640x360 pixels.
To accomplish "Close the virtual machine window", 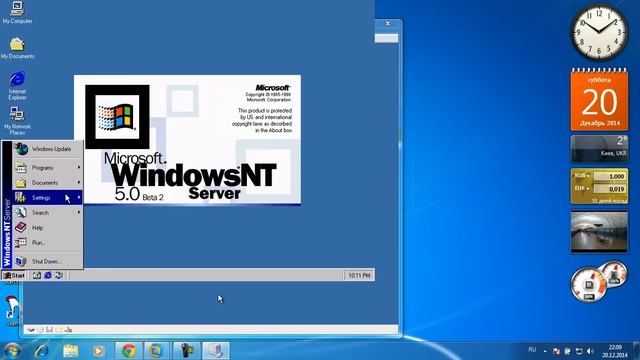I will [388, 24].
